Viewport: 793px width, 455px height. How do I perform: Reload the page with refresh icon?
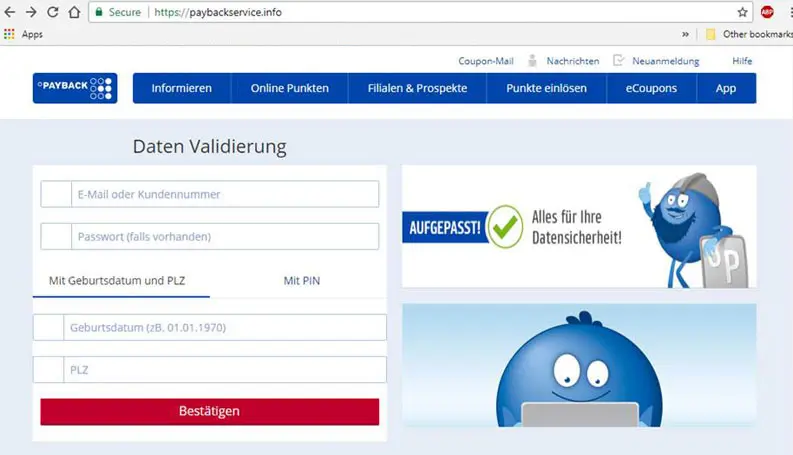pyautogui.click(x=53, y=12)
